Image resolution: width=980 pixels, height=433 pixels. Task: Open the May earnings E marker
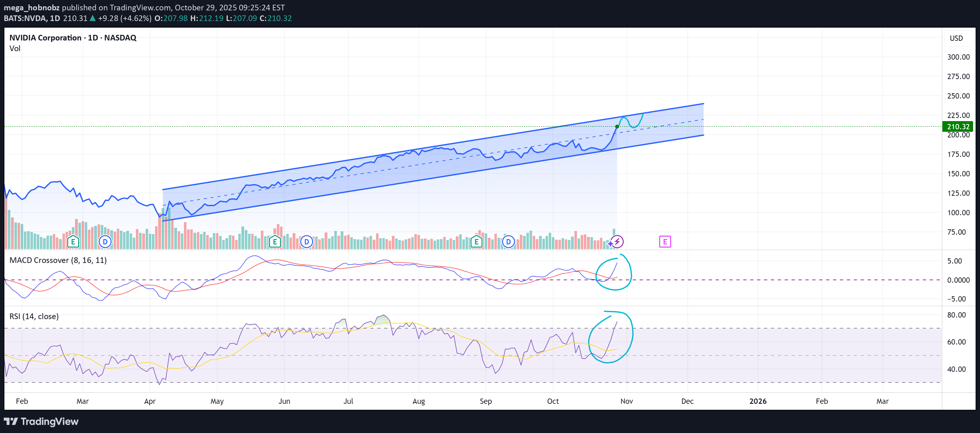275,241
